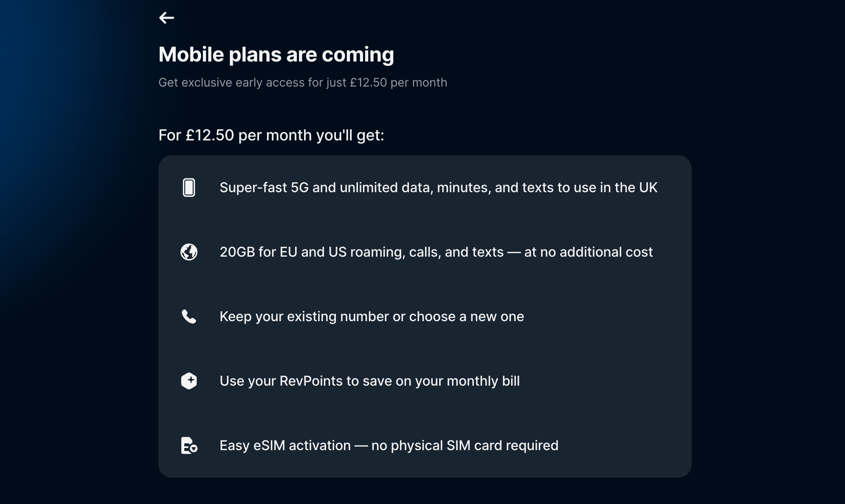Click the handset icon beside number options
Screen dimensions: 845x504
pyautogui.click(x=189, y=316)
